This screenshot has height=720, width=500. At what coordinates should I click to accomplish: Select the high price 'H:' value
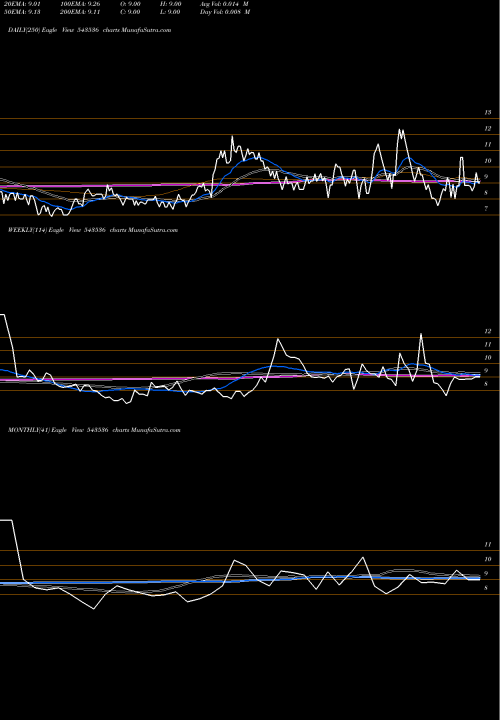(171, 4)
